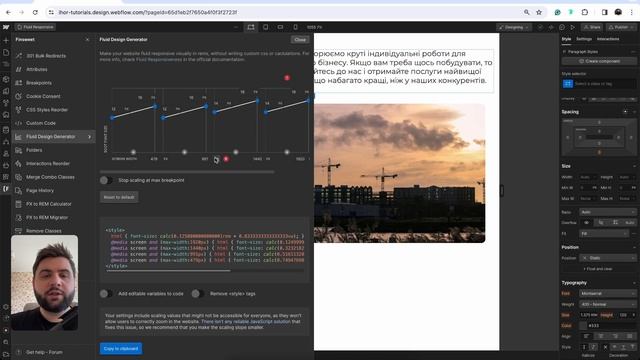Click the red delete dot below the graph
This screenshot has width=640, height=360.
pyautogui.click(x=226, y=159)
